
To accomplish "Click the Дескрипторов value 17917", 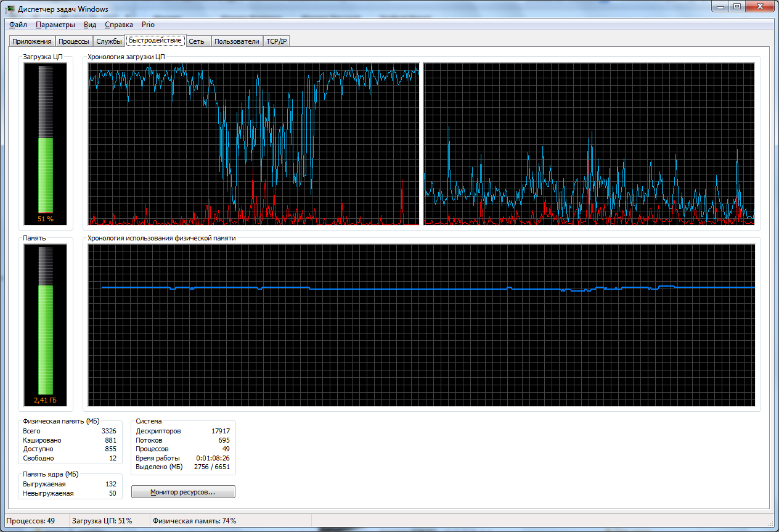I will pyautogui.click(x=220, y=431).
